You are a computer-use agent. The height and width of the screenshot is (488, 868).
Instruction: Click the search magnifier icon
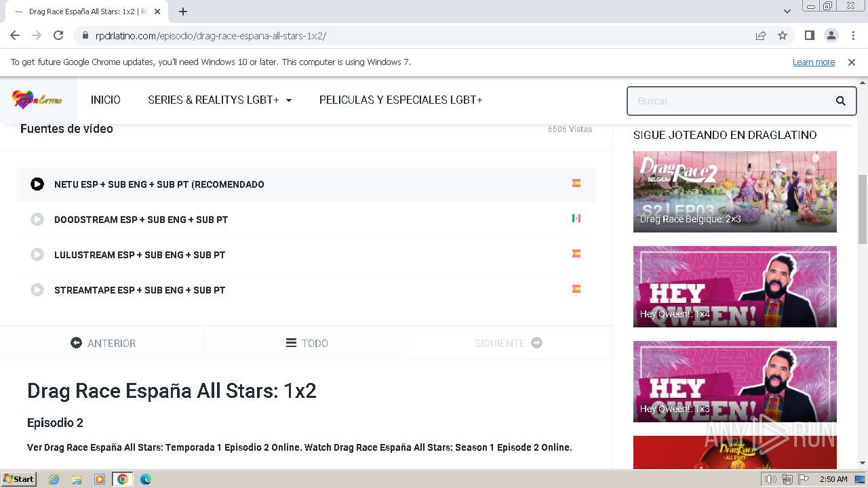(x=840, y=101)
